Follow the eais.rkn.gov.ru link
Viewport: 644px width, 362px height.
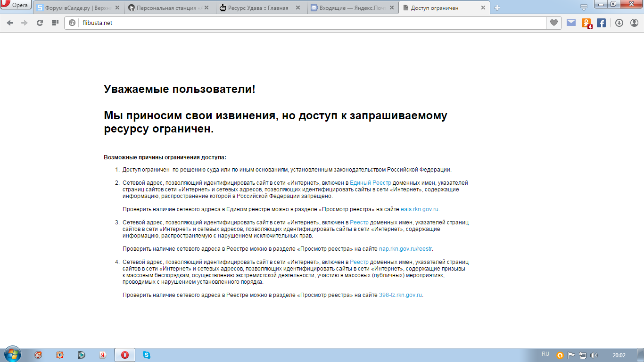pyautogui.click(x=420, y=209)
